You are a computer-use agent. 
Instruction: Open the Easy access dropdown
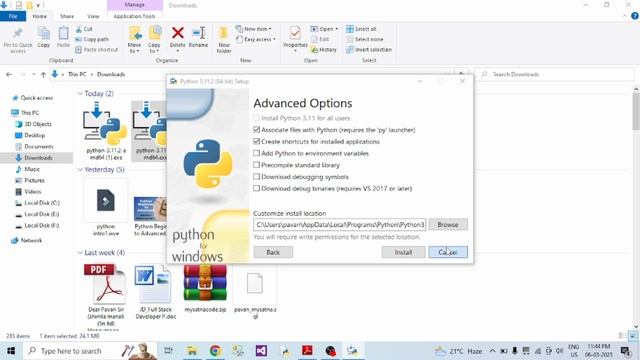coord(256,39)
